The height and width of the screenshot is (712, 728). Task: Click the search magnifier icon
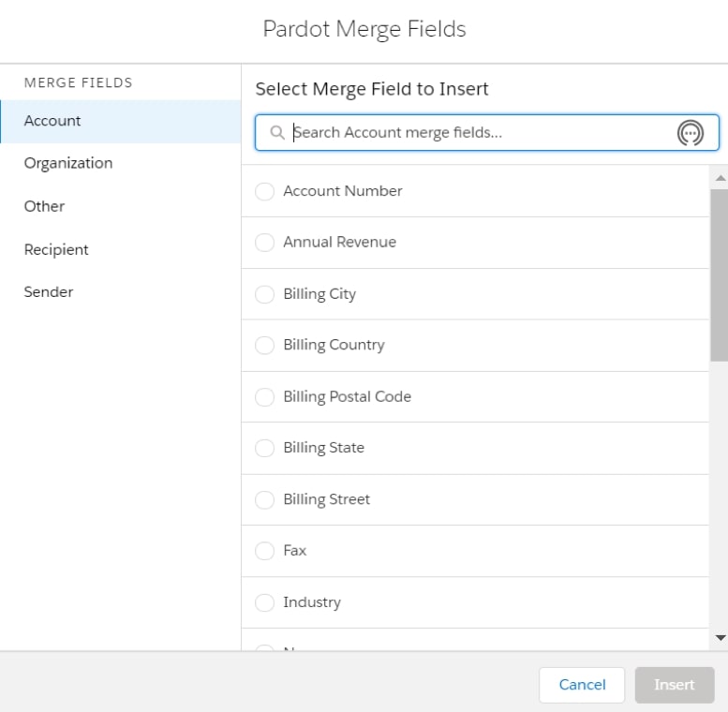277,133
